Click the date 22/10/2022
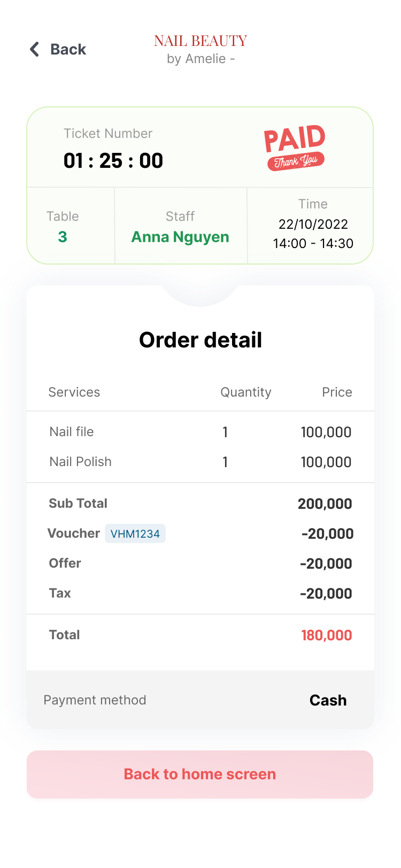Viewport: 401px width, 868px height. click(313, 224)
